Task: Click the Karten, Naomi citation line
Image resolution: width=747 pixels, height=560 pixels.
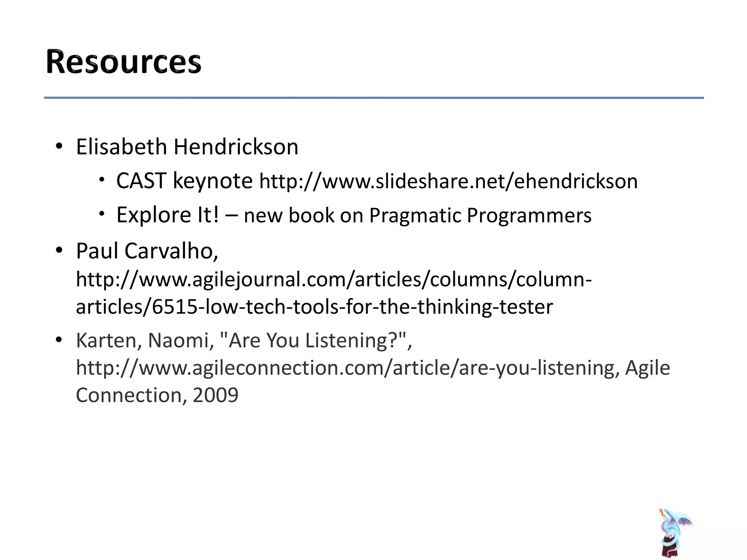Action: pyautogui.click(x=244, y=341)
